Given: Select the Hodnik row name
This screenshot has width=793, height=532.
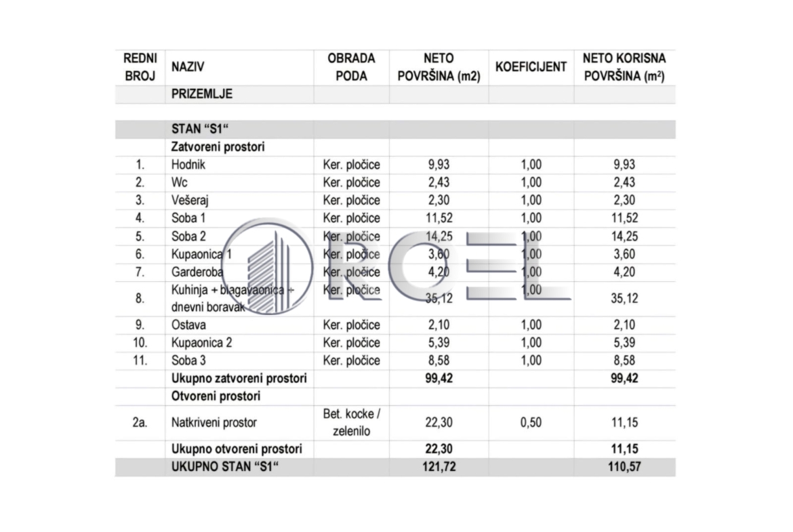Looking at the screenshot, I should 188,165.
